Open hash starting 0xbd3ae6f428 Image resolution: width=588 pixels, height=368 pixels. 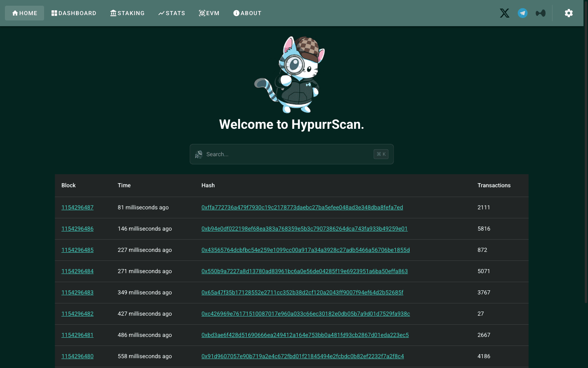[x=305, y=335]
